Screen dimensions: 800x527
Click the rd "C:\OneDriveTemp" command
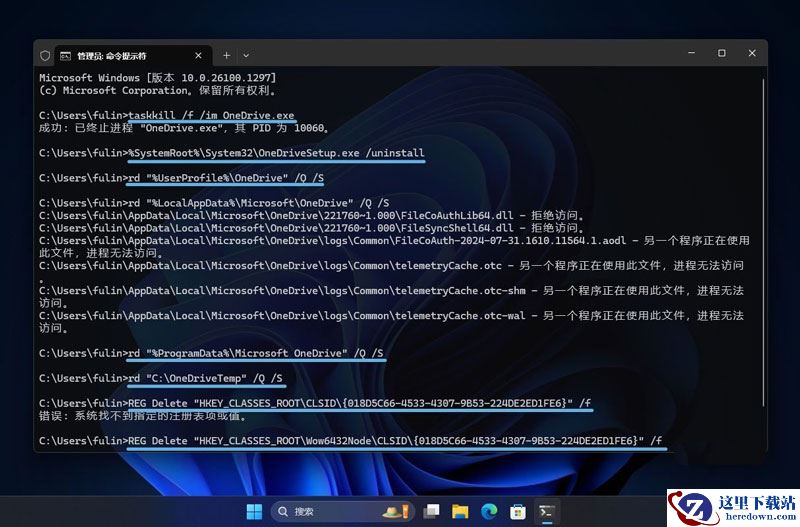(205, 378)
